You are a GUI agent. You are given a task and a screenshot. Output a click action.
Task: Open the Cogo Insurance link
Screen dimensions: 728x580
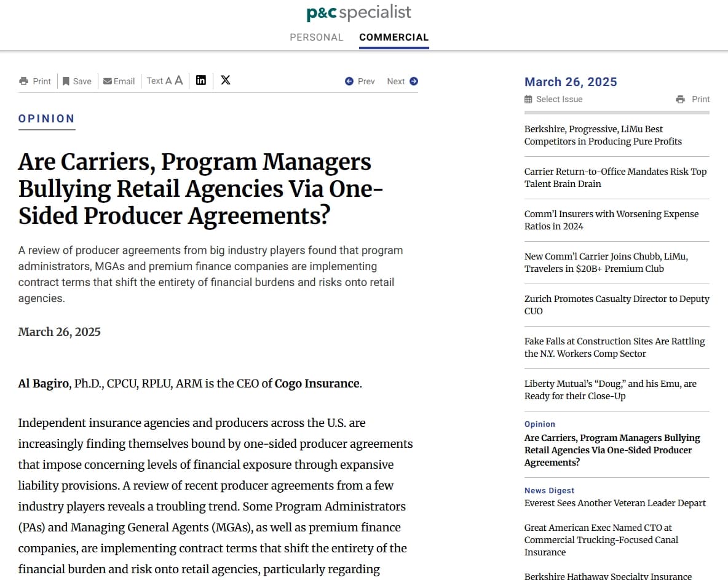pos(317,384)
